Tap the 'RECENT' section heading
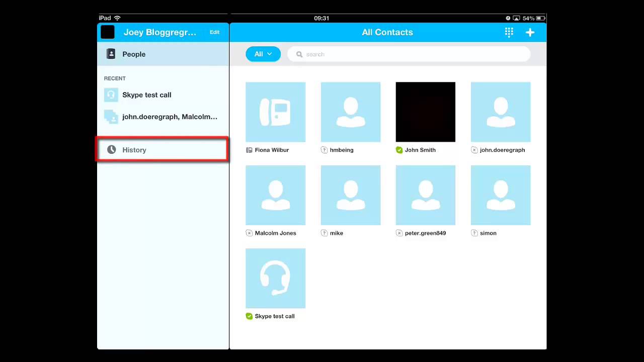The image size is (644, 362). pyautogui.click(x=115, y=78)
